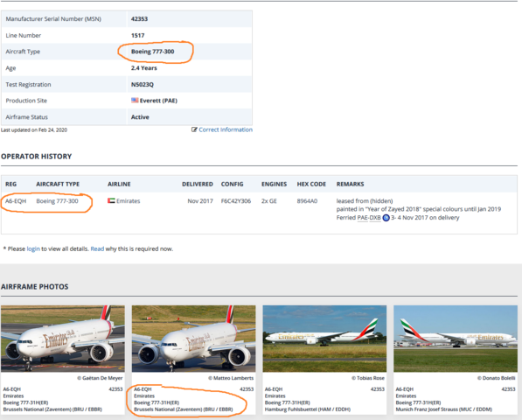
Task: Click the DELIVERED column header
Action: 198,184
